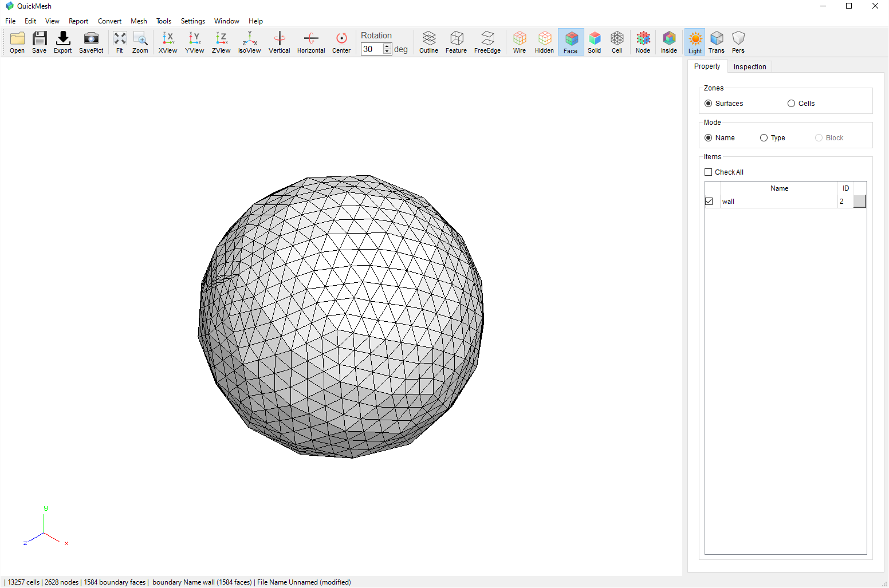The width and height of the screenshot is (889, 588).
Task: Open the Settings menu
Action: pos(193,21)
